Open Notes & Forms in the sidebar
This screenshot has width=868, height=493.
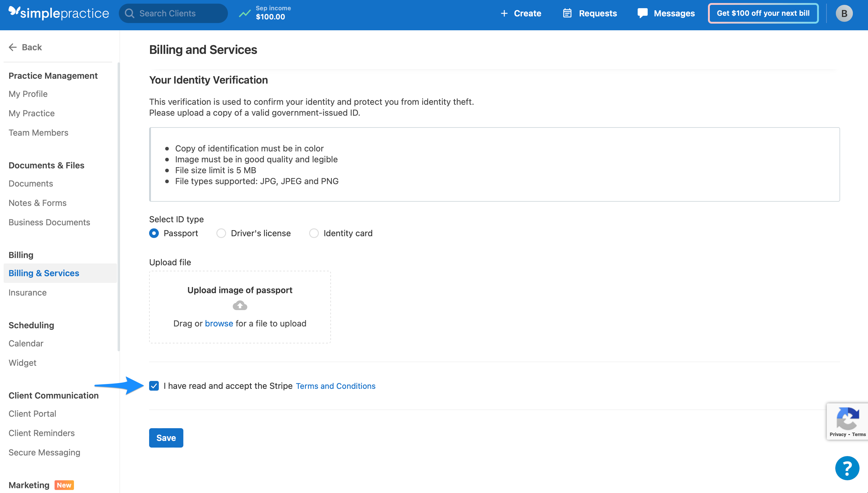[x=37, y=203]
